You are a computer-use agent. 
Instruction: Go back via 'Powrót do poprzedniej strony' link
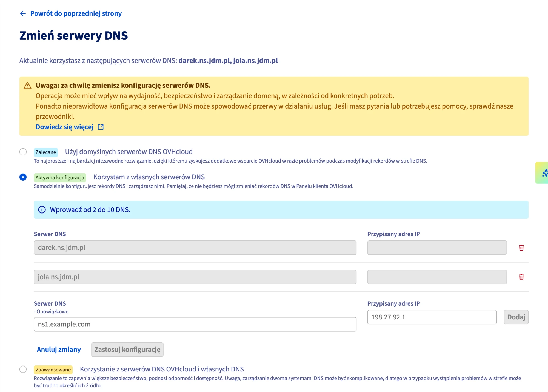pyautogui.click(x=76, y=13)
